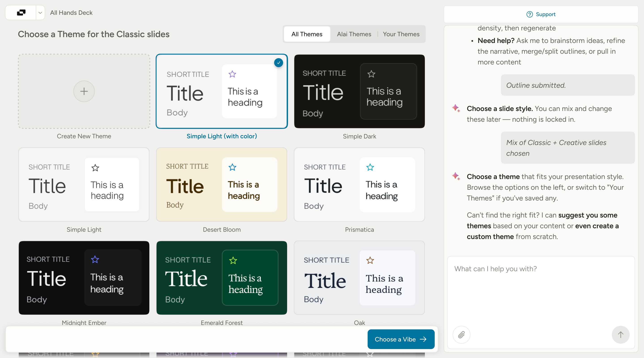Select the Emerald Forest theme card
The width and height of the screenshot is (644, 358).
pos(222,278)
